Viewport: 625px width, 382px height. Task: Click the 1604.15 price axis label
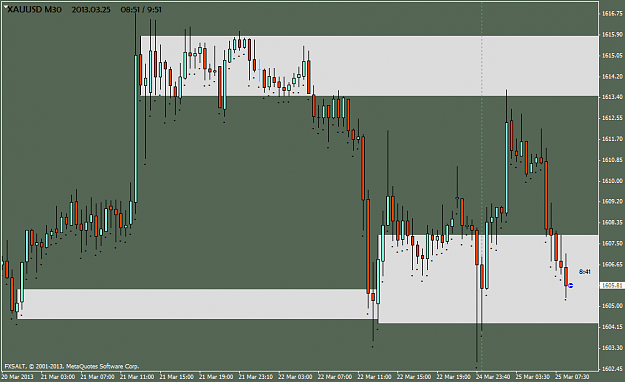click(x=612, y=327)
